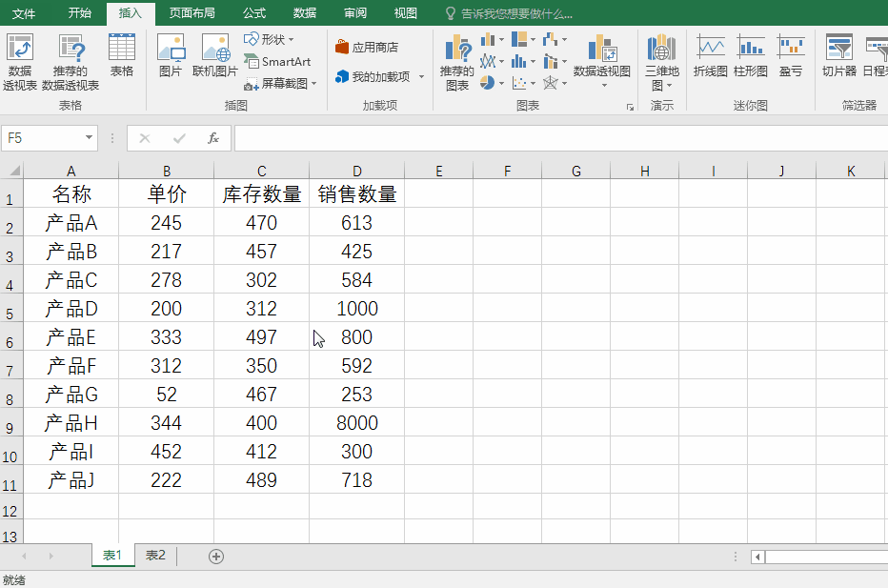Click the formula bar Cancel X icon
Viewport: 888px width, 588px height.
145,138
